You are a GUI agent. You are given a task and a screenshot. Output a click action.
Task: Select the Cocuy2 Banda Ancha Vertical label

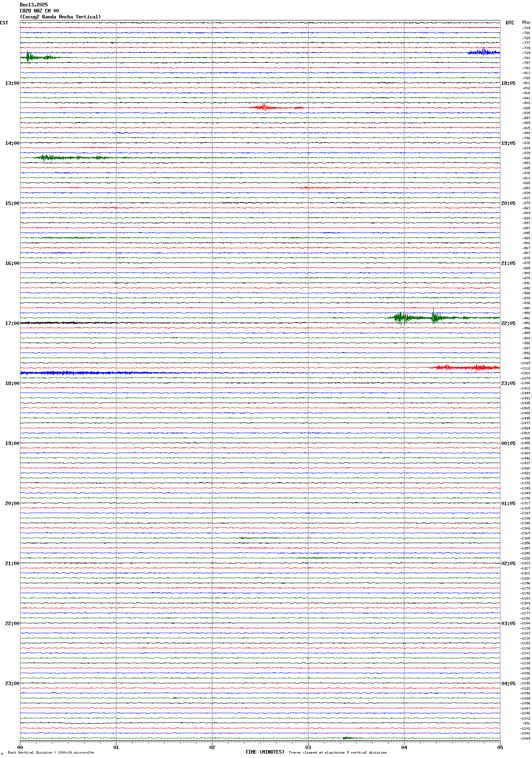coord(60,17)
